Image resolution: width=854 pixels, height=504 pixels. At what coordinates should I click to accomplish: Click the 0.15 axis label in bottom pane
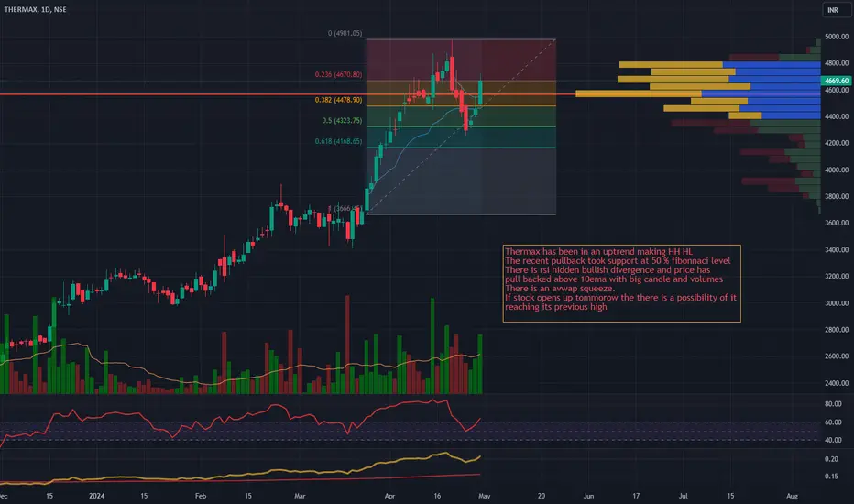[831, 477]
